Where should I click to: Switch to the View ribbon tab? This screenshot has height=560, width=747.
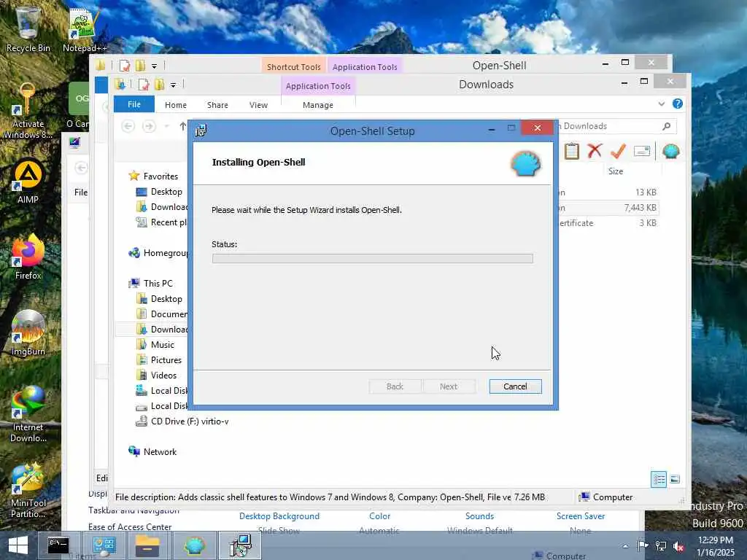[258, 105]
